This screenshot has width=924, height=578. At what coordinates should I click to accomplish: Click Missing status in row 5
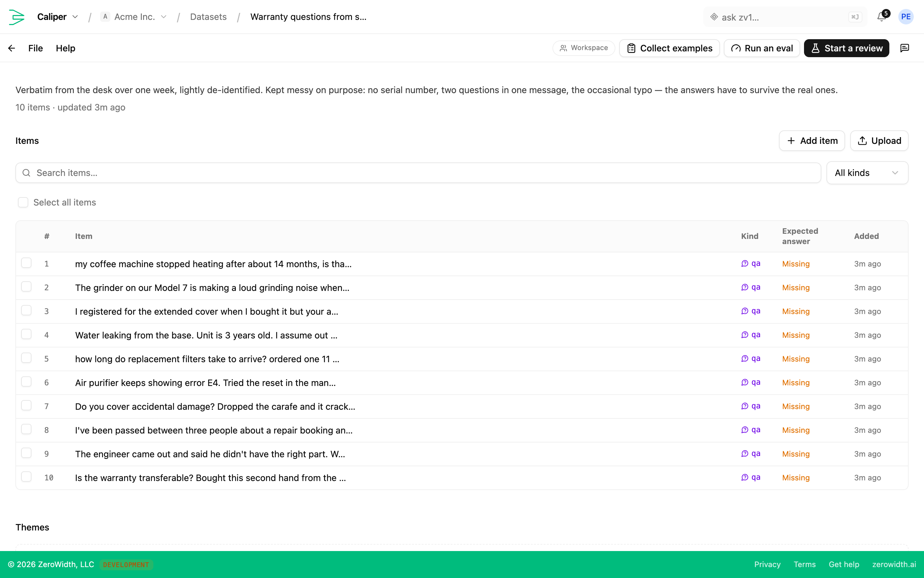point(796,359)
